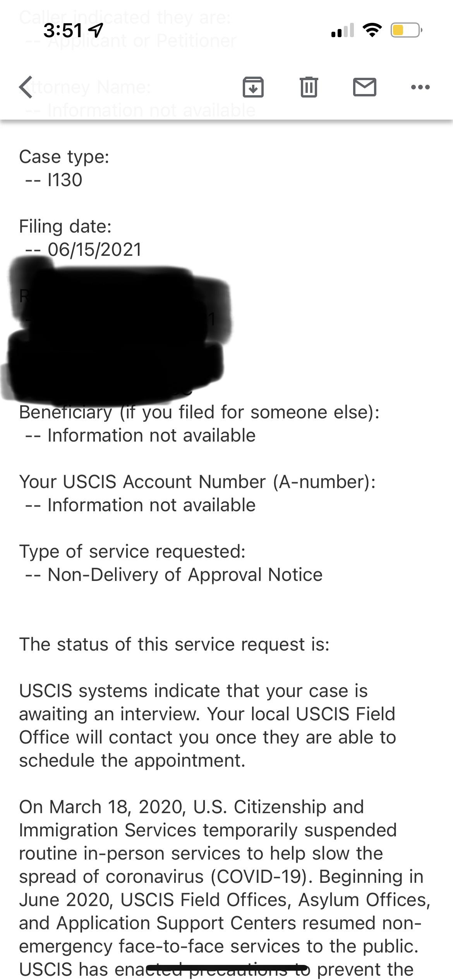Expand additional email actions via the ellipsis
453x980 pixels.
click(x=420, y=87)
